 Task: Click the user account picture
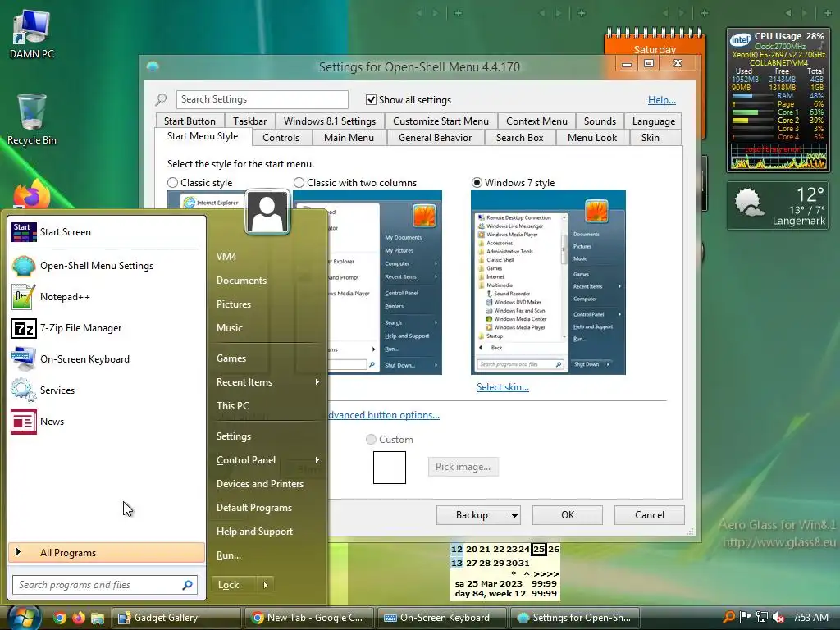click(267, 212)
